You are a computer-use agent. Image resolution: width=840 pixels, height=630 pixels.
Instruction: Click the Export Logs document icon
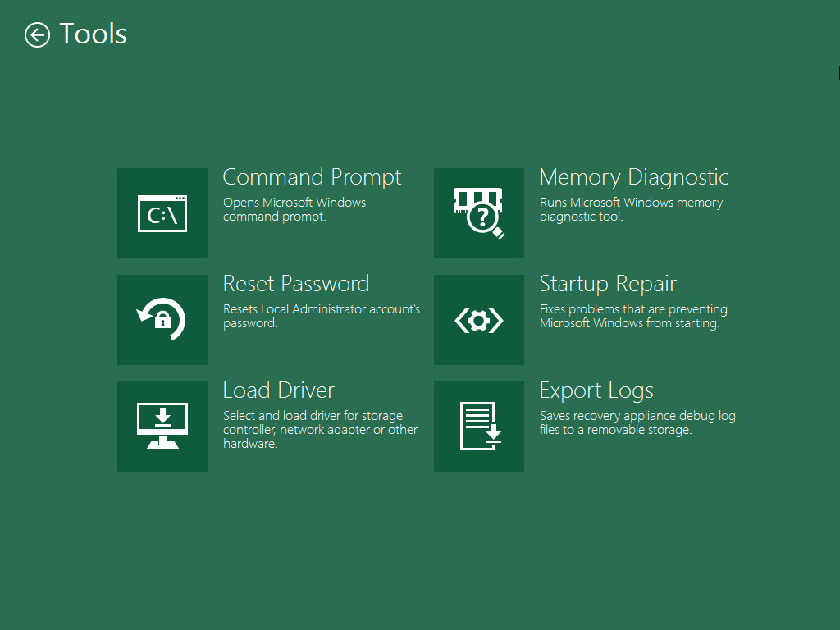478,426
